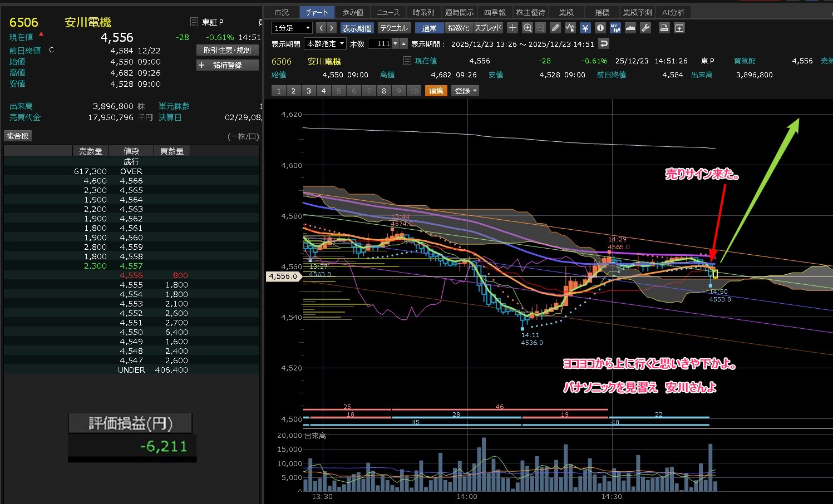Toggle the 指数化 chart mode
Screen dimensions: 833x504
point(459,28)
